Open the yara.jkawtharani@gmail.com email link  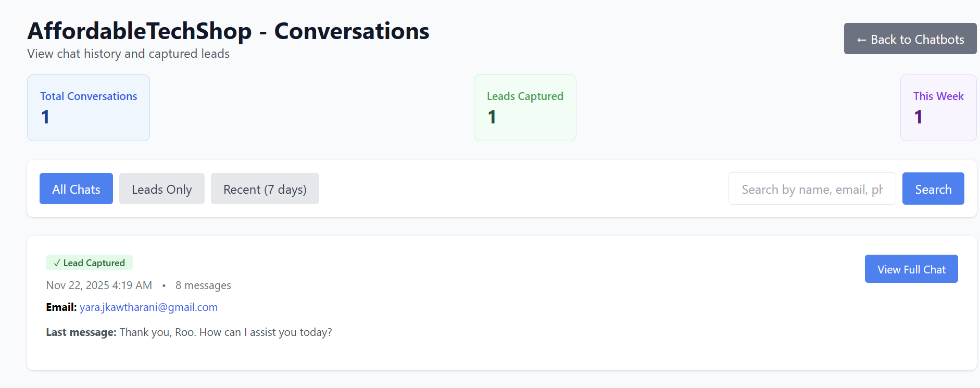148,307
